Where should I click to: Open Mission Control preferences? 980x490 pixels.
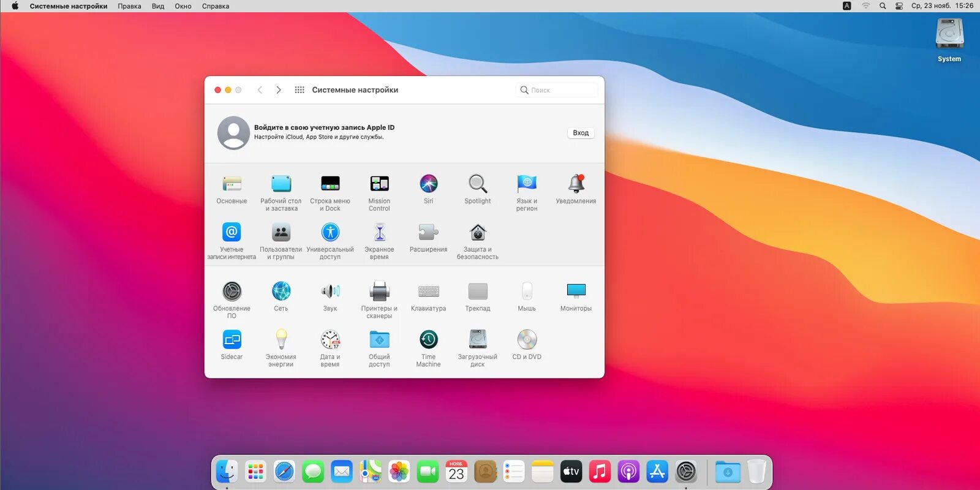[x=379, y=192]
